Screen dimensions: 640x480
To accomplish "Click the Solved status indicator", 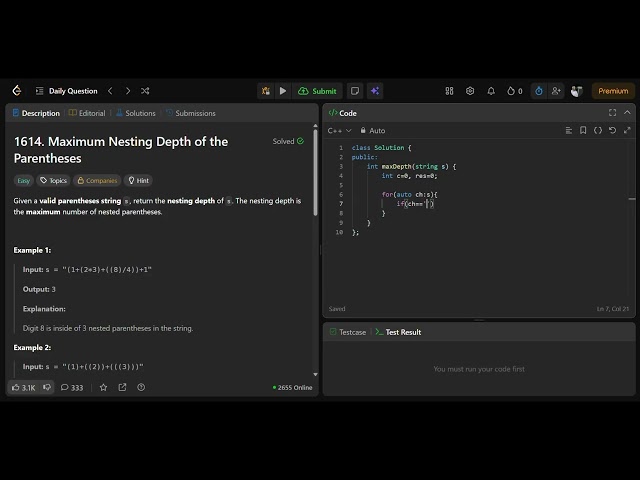I will pos(288,141).
